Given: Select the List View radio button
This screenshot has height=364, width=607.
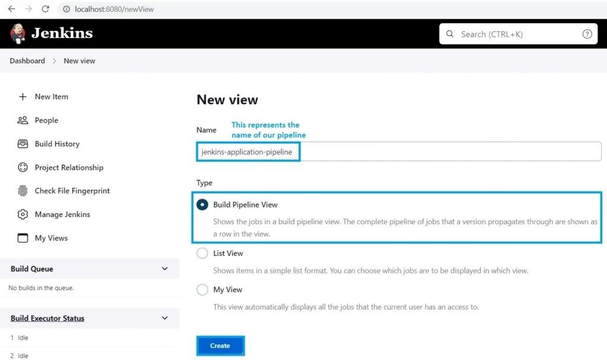Looking at the screenshot, I should coord(202,253).
